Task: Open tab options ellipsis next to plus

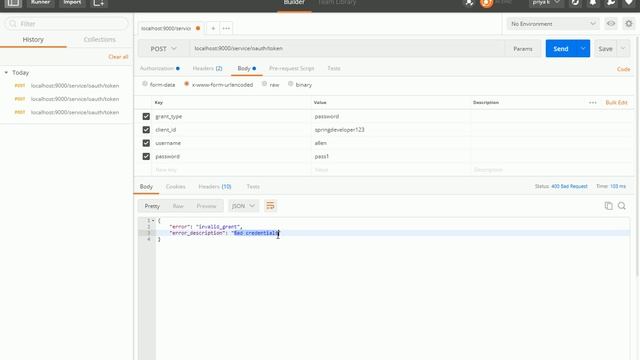Action: click(226, 28)
